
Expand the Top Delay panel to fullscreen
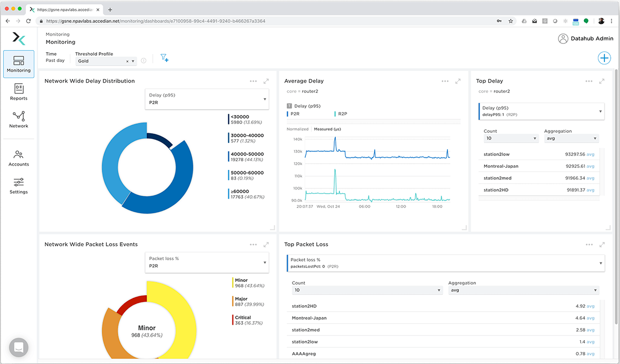[x=601, y=81]
